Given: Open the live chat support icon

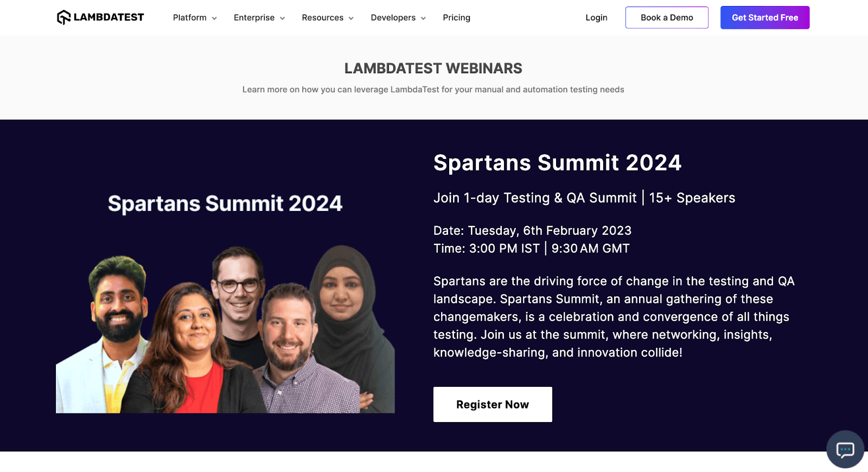Looking at the screenshot, I should point(845,449).
